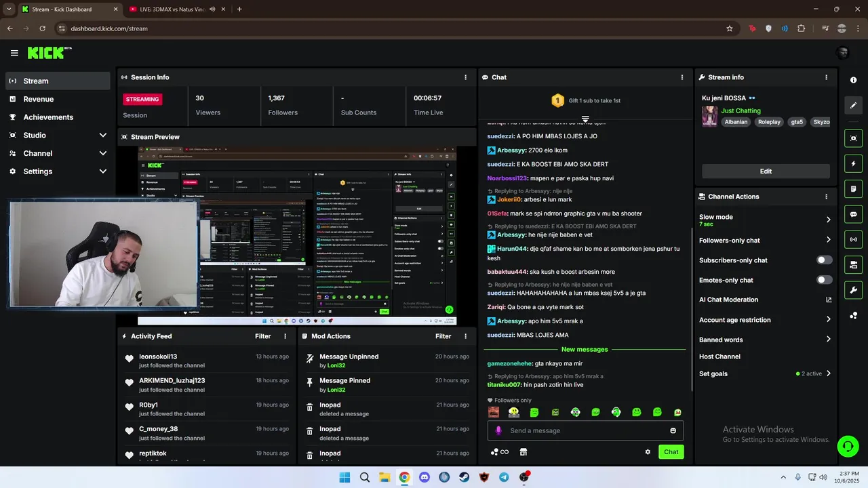Toggle the speech bubble chat widget icon
This screenshot has height=488, width=868.
tap(853, 214)
